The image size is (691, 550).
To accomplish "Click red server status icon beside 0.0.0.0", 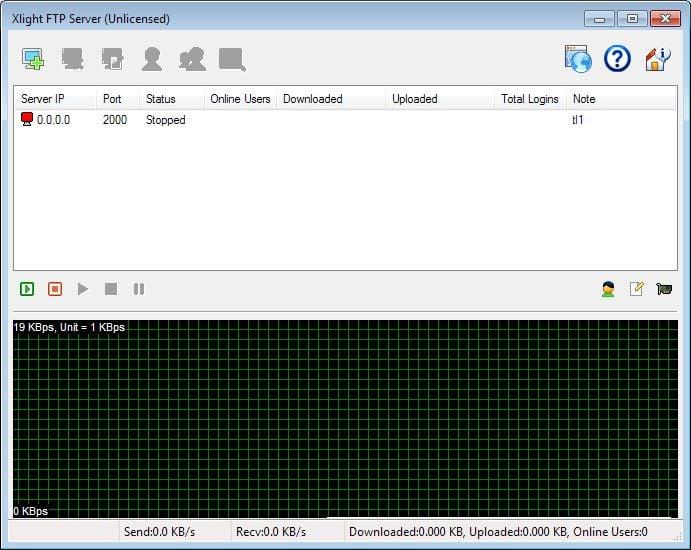I will 27,119.
